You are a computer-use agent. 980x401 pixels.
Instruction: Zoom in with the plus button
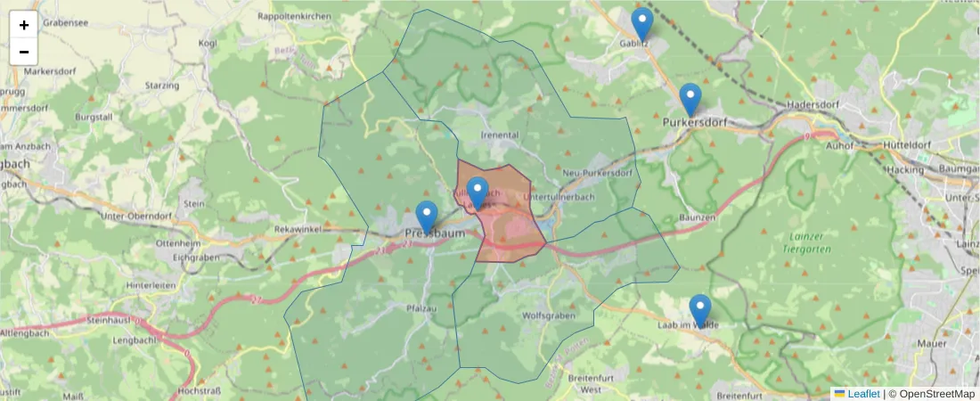(24, 25)
